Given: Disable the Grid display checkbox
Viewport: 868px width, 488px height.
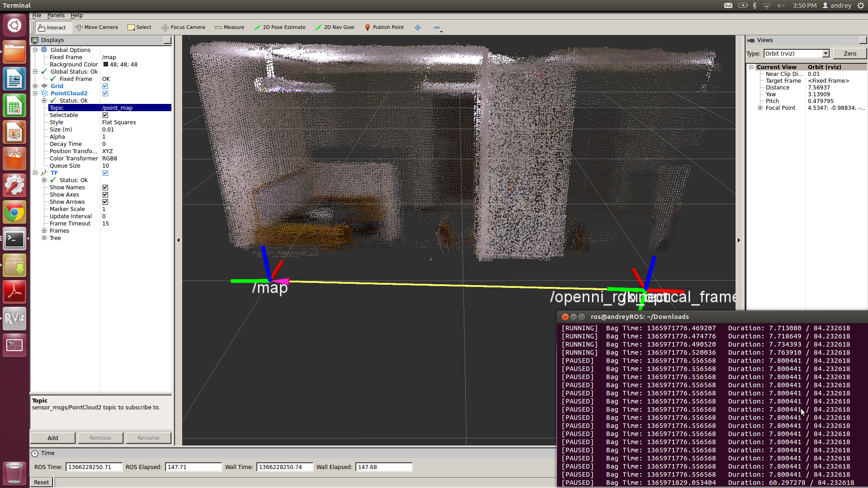Looking at the screenshot, I should point(105,86).
